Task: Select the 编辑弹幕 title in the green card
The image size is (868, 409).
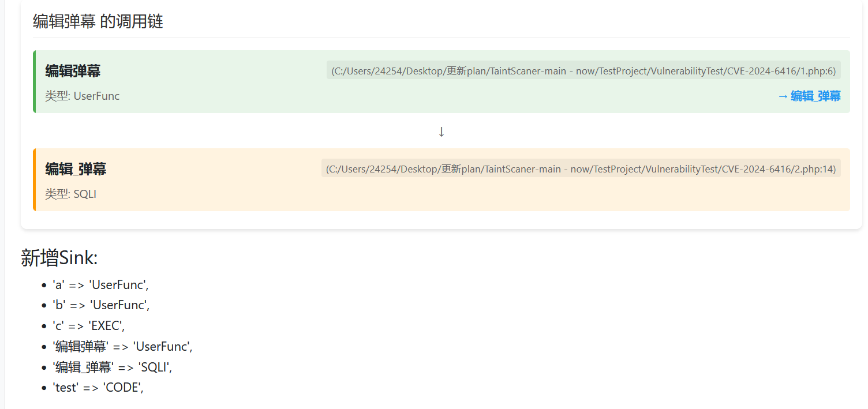Action: (x=73, y=71)
